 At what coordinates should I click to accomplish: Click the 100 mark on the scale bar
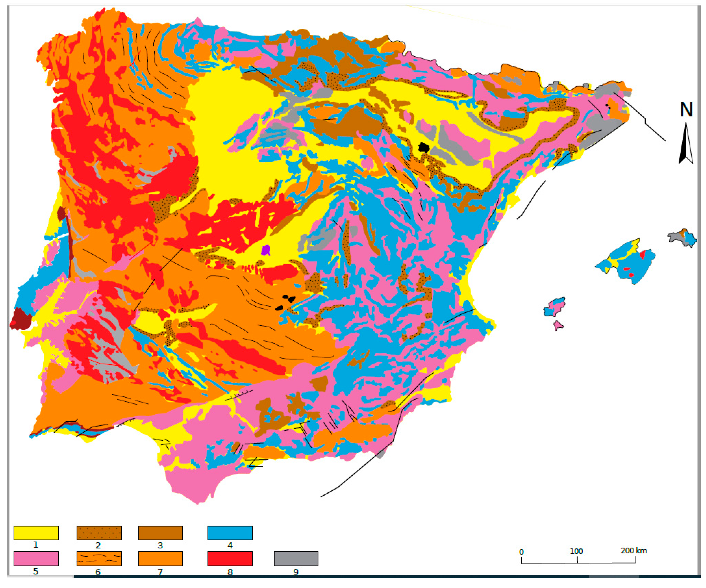[576, 551]
